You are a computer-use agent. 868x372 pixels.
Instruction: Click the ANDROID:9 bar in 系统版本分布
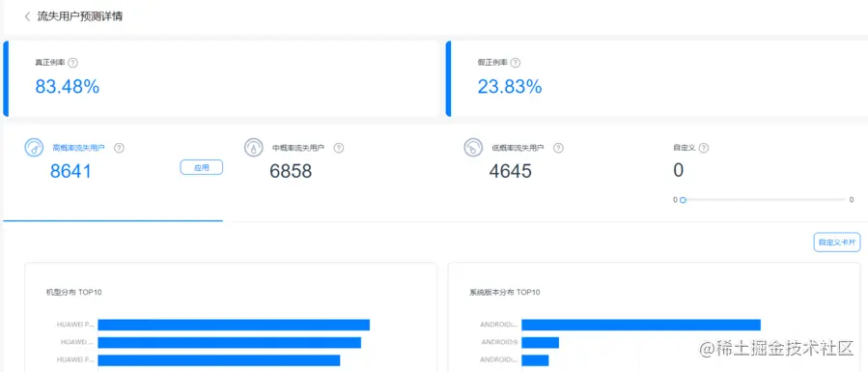point(541,343)
